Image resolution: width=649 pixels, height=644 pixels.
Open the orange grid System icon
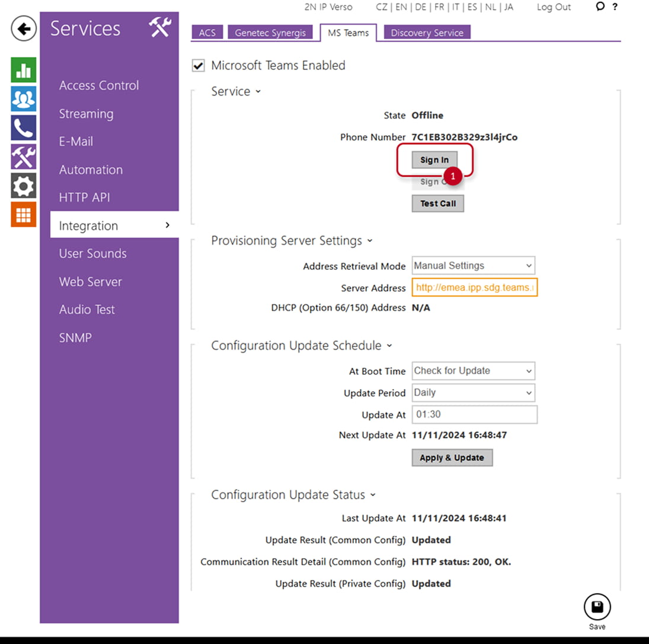pyautogui.click(x=24, y=215)
